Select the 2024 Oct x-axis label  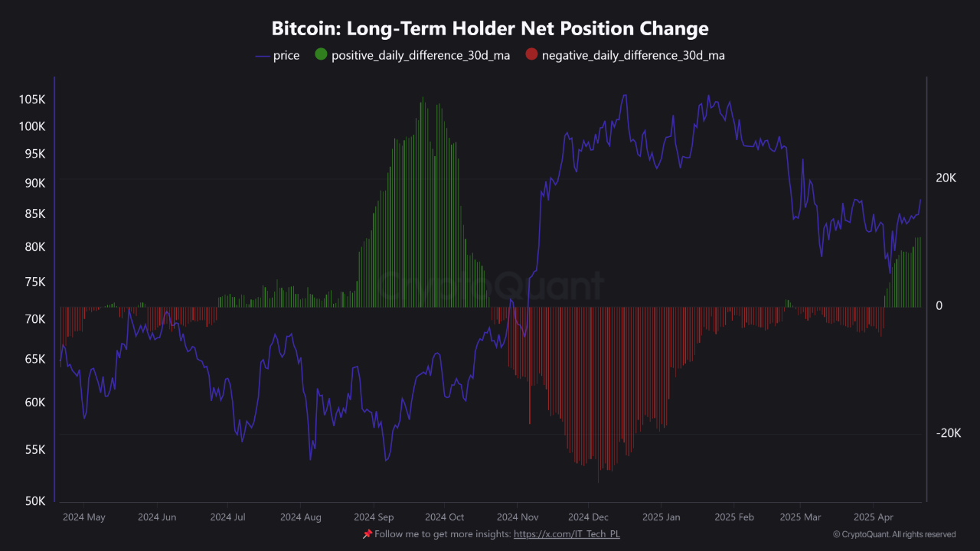tap(444, 517)
